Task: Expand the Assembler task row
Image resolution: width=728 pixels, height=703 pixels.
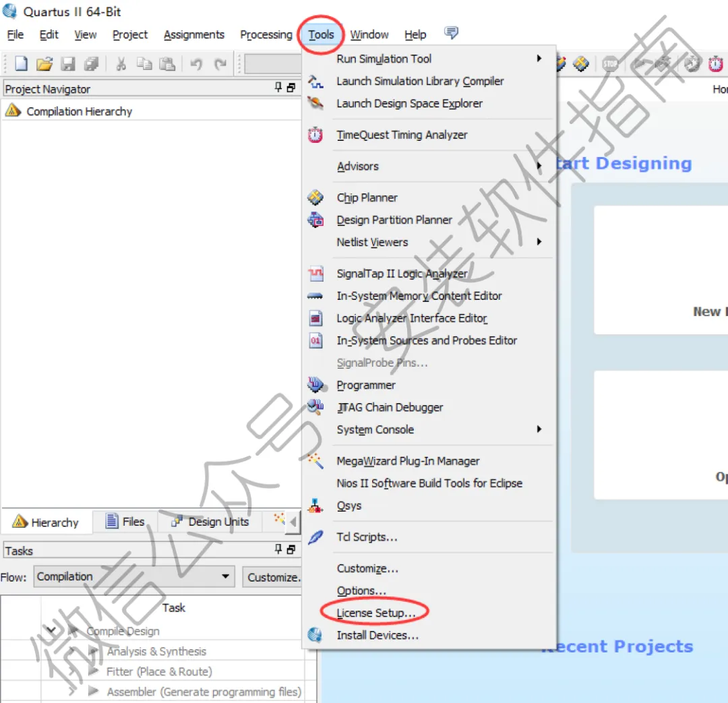Action: point(72,692)
